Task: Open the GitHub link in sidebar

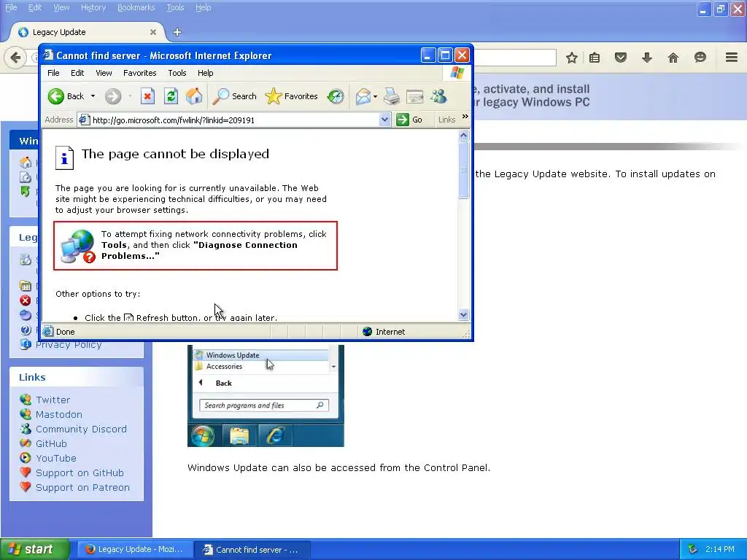Action: pos(51,444)
